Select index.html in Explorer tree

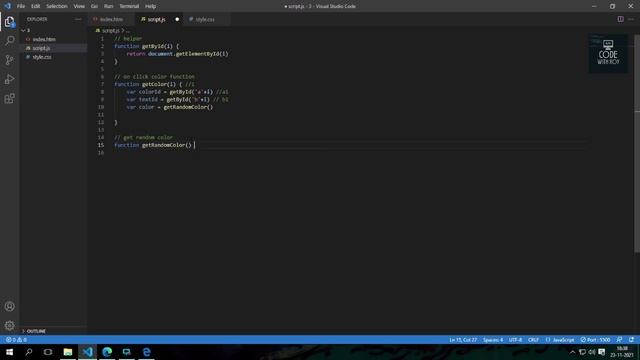pos(44,39)
